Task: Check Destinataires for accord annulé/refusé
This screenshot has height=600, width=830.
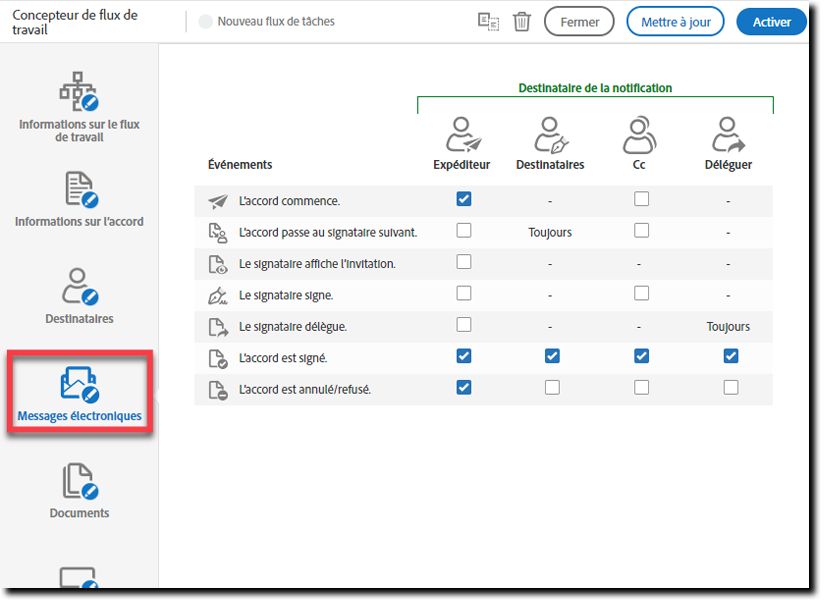Action: [552, 388]
